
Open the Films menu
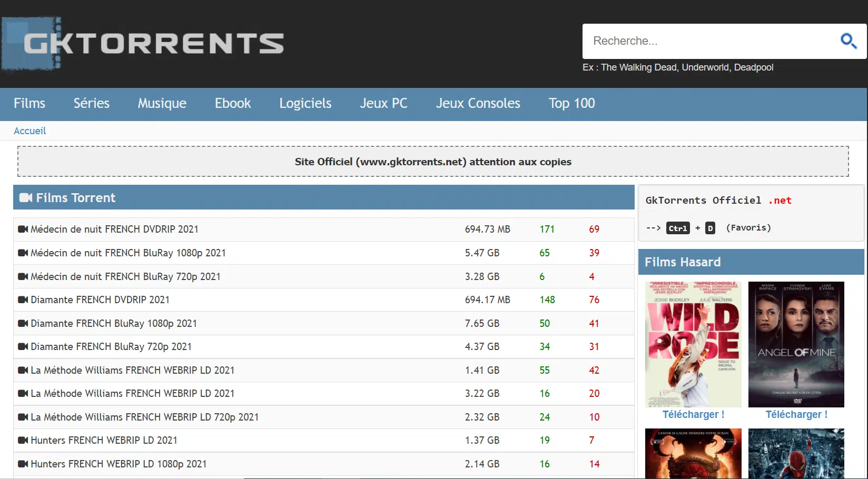[29, 103]
